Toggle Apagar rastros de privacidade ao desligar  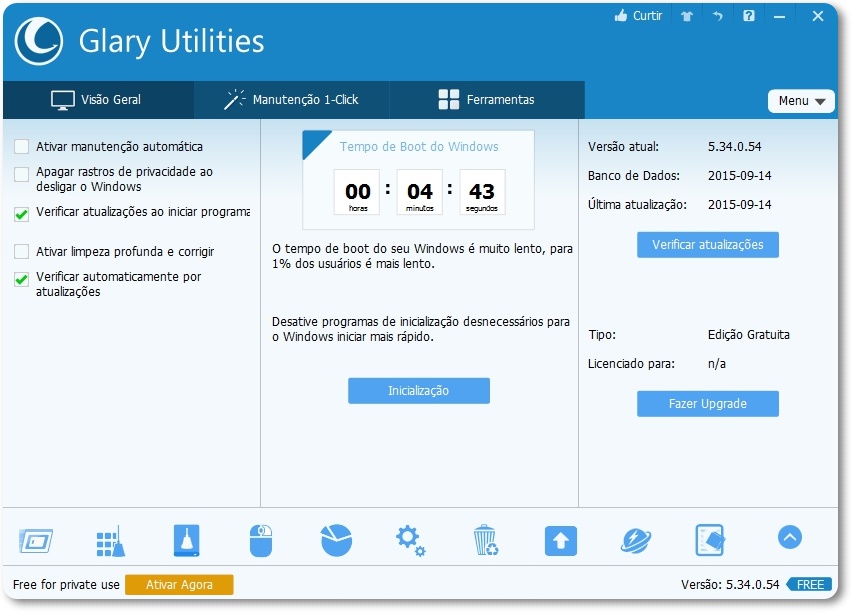click(x=22, y=174)
